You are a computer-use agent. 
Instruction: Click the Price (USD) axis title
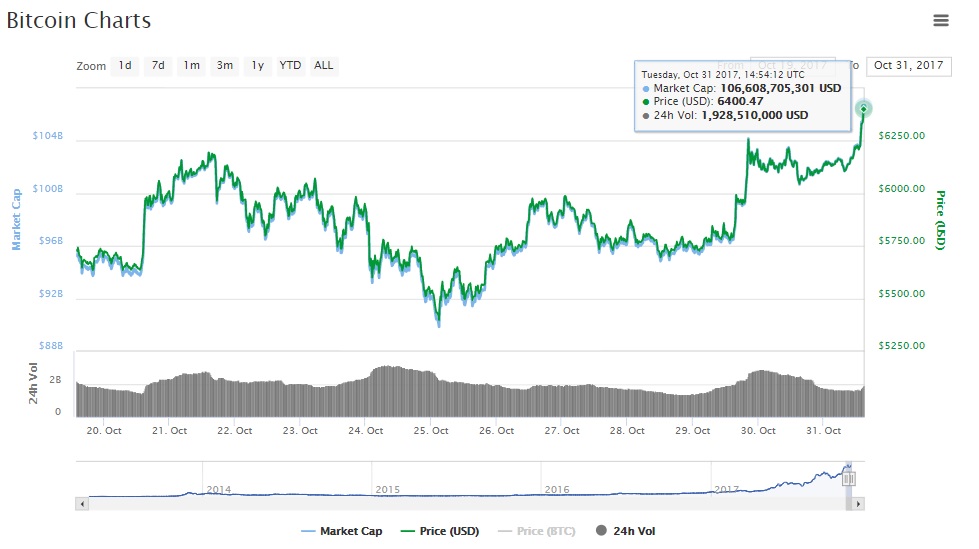pos(940,220)
